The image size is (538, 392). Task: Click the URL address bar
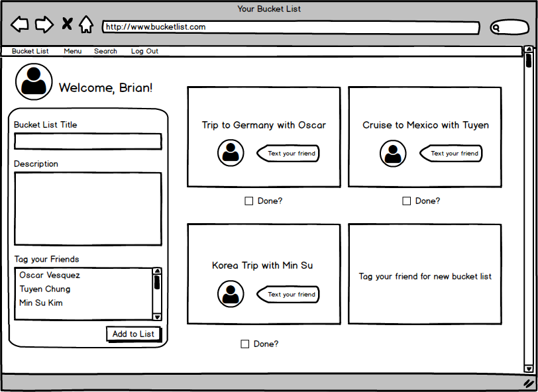pyautogui.click(x=291, y=27)
